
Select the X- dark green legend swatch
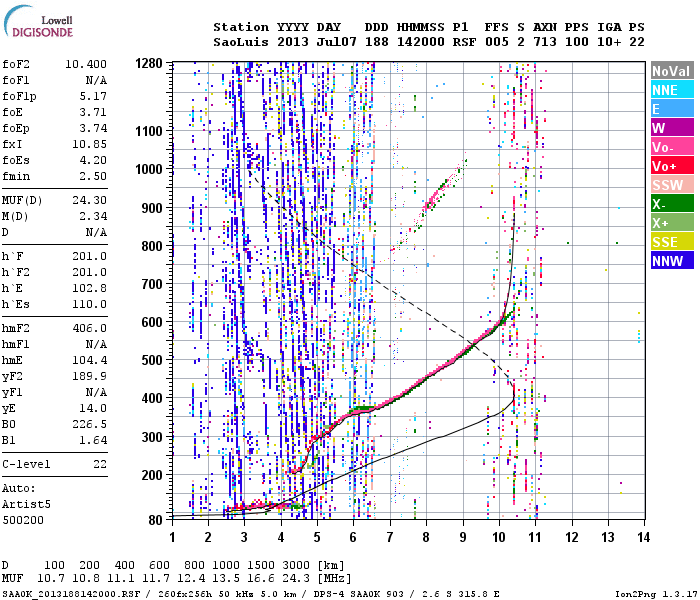tap(672, 204)
